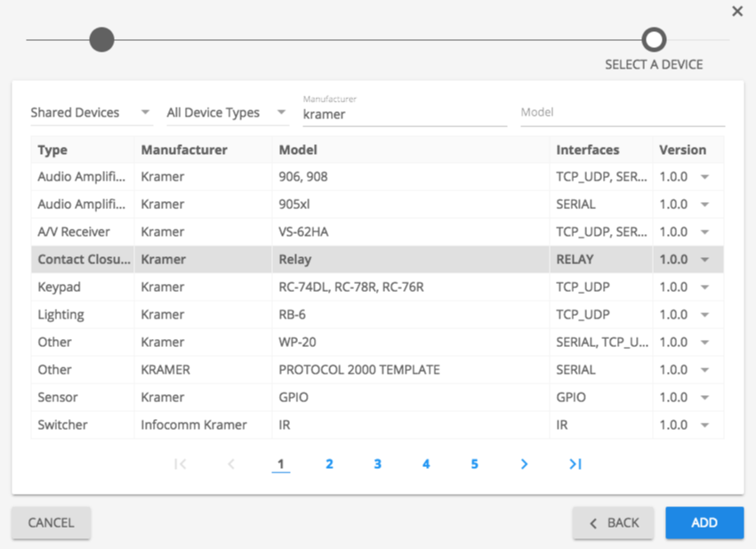Open version dropdown for GPIO sensor row
This screenshot has height=549, width=756.
coord(704,398)
